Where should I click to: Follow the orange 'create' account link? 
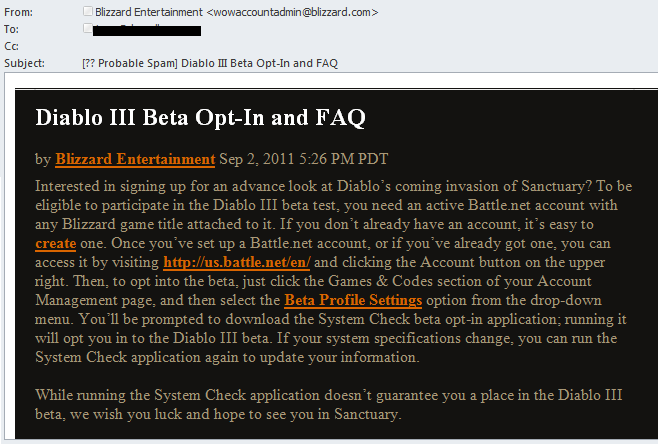56,243
